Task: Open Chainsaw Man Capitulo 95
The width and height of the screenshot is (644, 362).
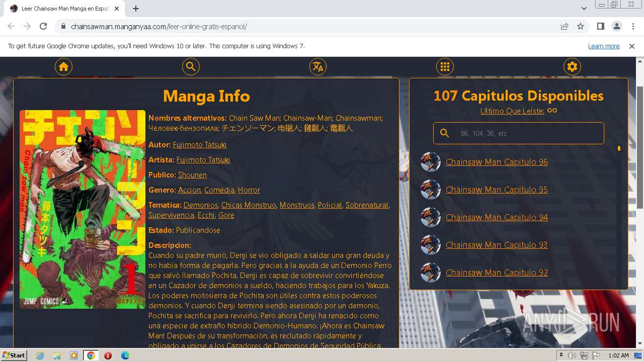Action: pyautogui.click(x=497, y=190)
